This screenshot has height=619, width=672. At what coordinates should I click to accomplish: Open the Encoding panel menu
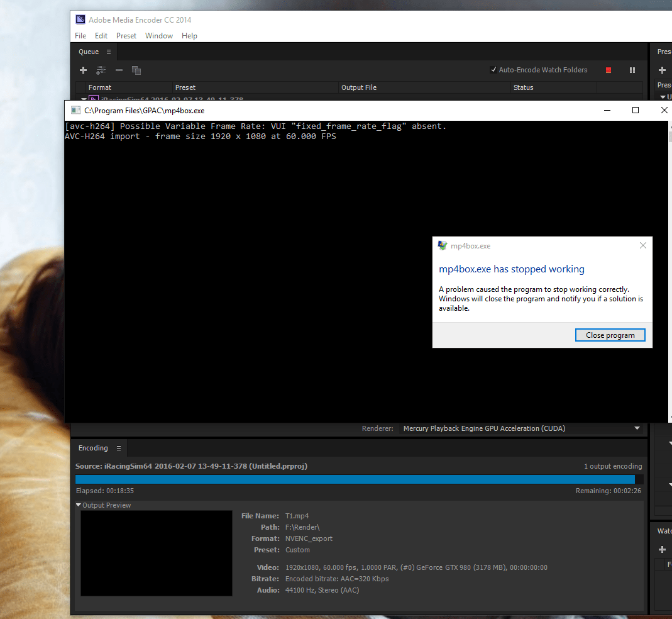(119, 448)
